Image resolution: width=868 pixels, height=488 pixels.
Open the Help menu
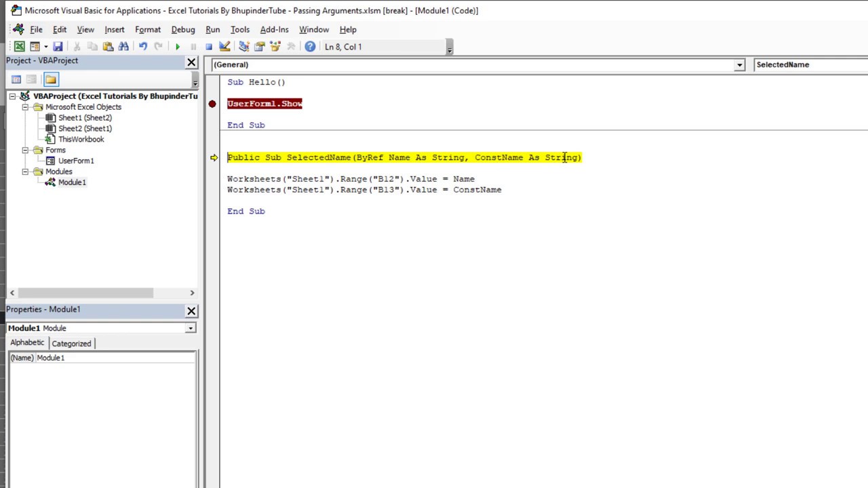point(348,30)
